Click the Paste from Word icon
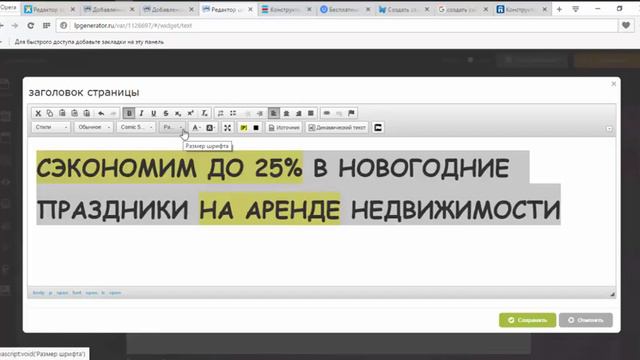640x360 pixels. tap(87, 113)
